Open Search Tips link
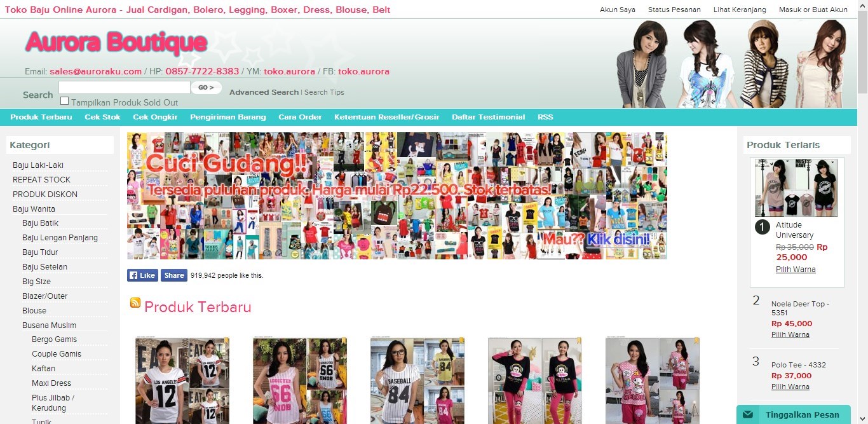The width and height of the screenshot is (868, 424). click(x=324, y=92)
